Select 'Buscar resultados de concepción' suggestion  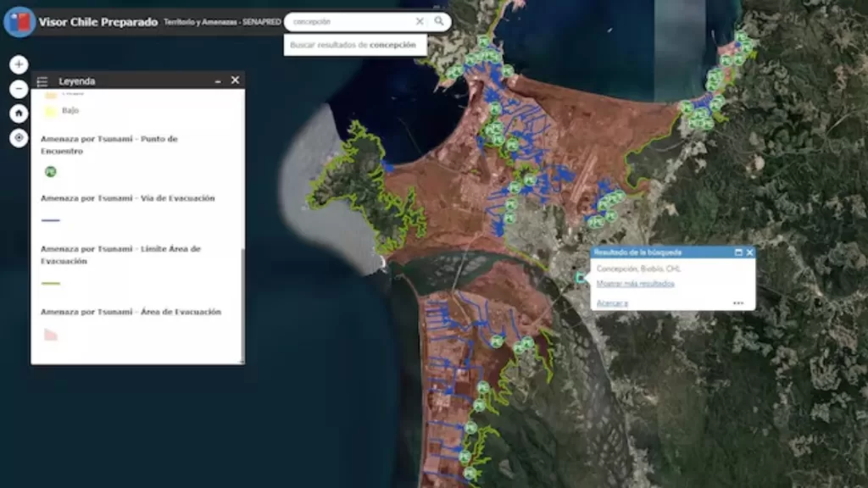coord(353,45)
